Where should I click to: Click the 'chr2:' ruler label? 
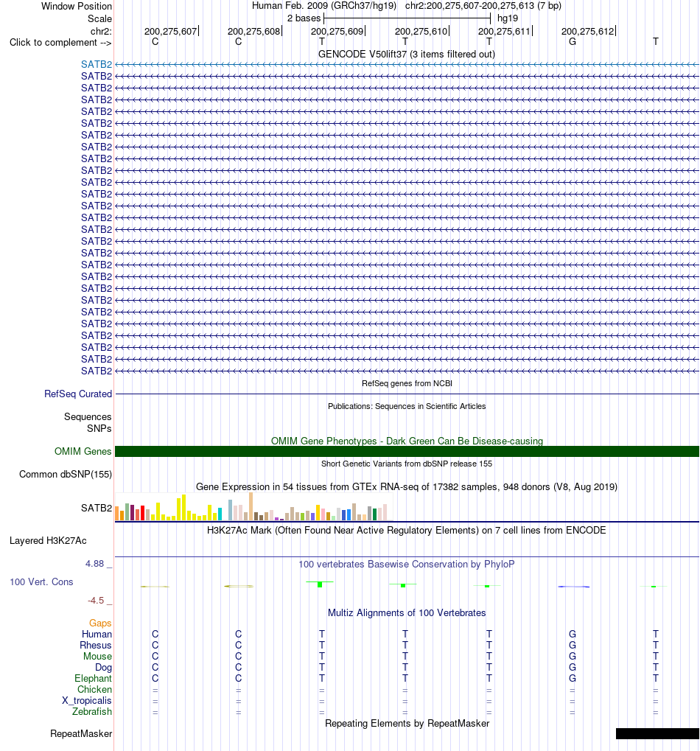pyautogui.click(x=101, y=32)
